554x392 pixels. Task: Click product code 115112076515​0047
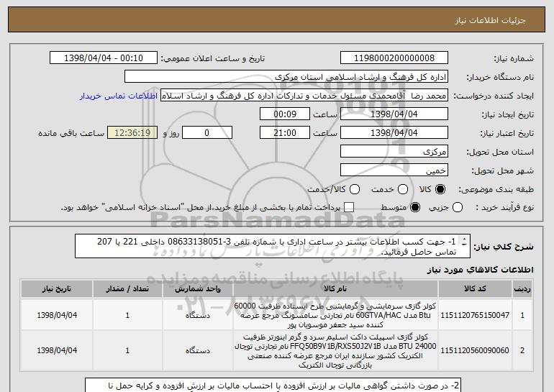coord(475,315)
